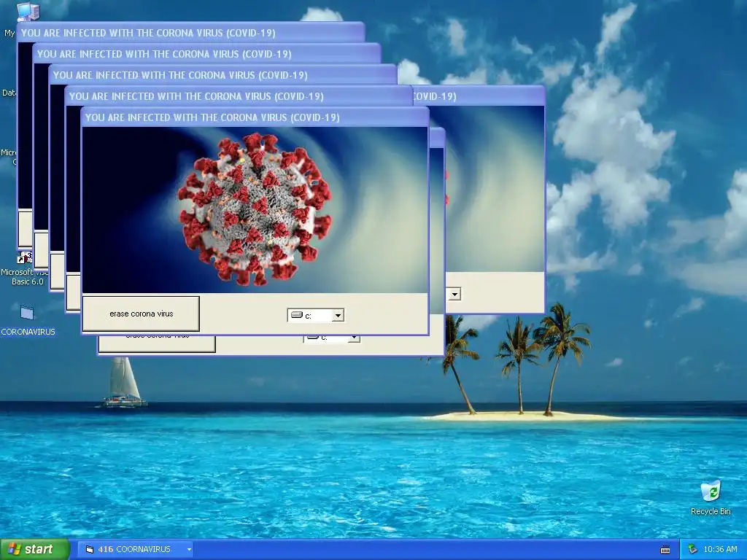The width and height of the screenshot is (747, 560).
Task: Click drive dropdown arrow in window behind front one
Action: point(354,338)
